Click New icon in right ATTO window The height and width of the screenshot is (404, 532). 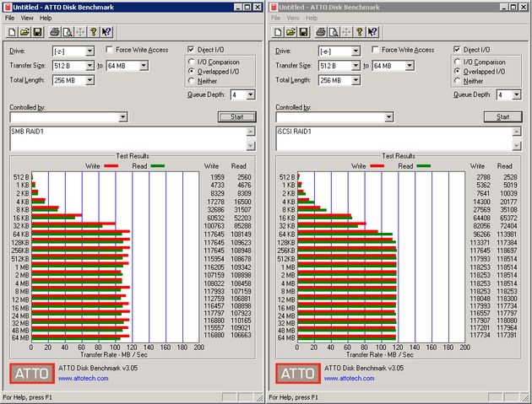[278, 32]
